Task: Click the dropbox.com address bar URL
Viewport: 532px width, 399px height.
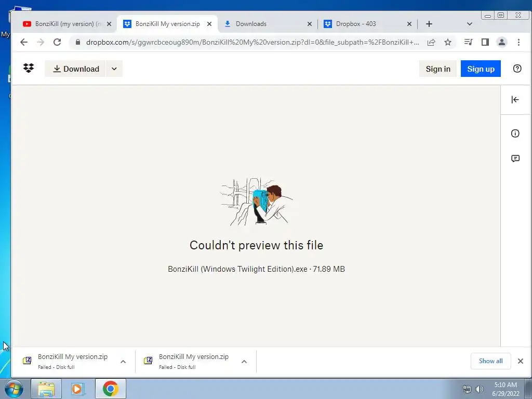Action: coord(252,42)
